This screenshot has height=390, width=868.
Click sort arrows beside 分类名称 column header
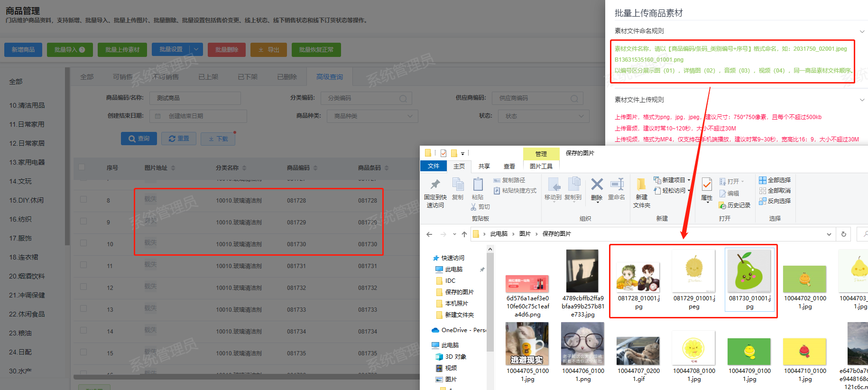click(x=244, y=168)
